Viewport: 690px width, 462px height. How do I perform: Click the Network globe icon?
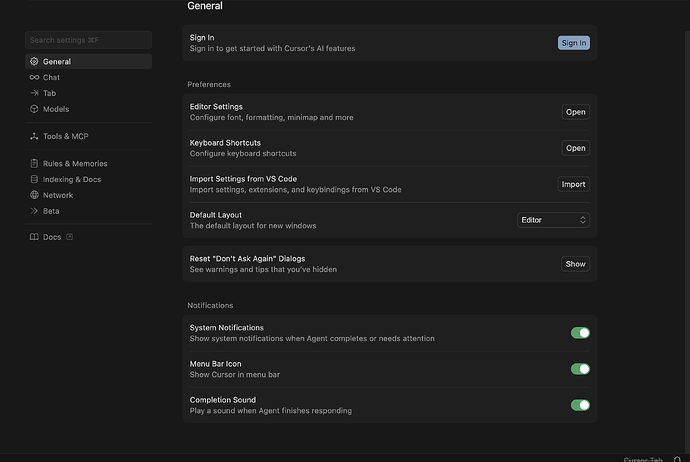click(x=34, y=195)
